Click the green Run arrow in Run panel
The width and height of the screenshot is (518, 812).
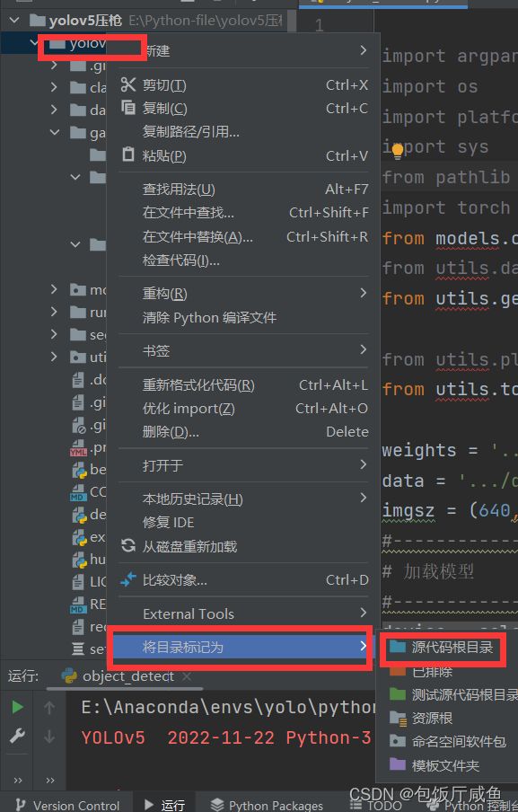click(18, 707)
